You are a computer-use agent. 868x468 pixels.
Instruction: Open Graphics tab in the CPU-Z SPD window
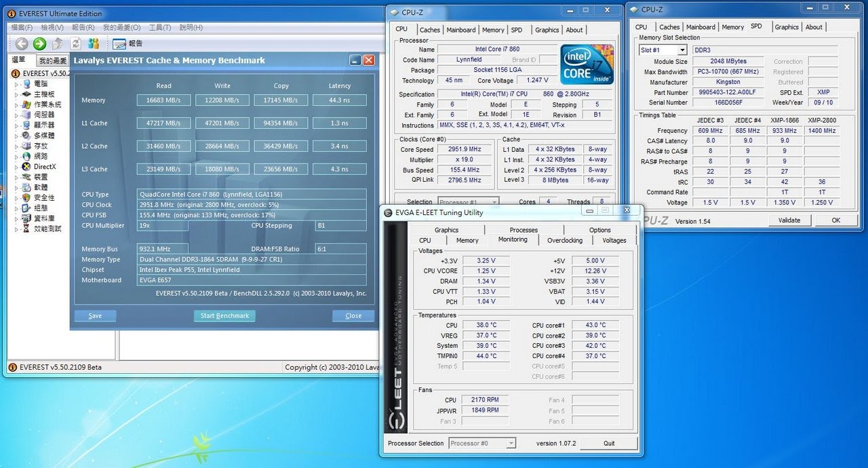(787, 27)
